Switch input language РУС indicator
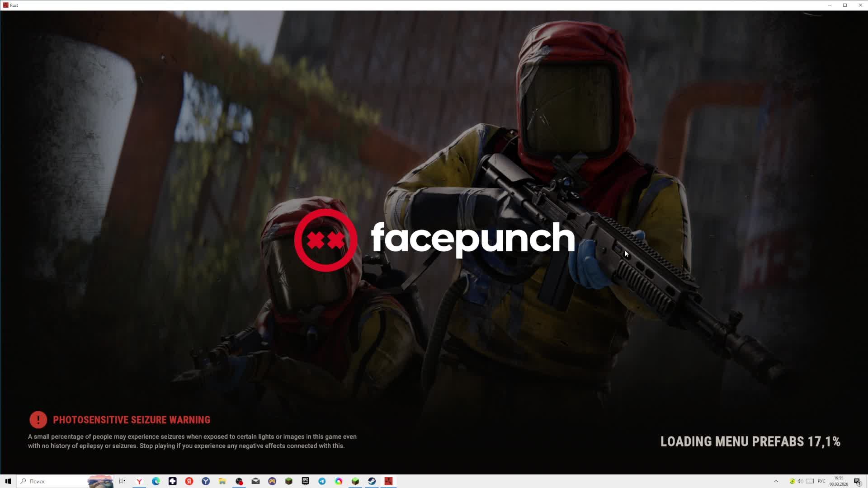This screenshot has height=488, width=868. click(x=821, y=481)
